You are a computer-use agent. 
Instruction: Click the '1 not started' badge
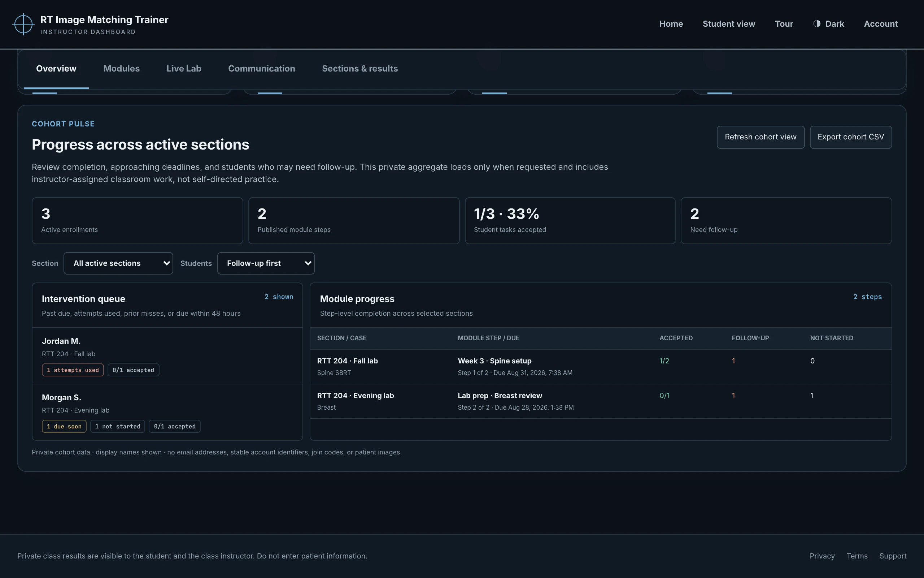click(118, 426)
